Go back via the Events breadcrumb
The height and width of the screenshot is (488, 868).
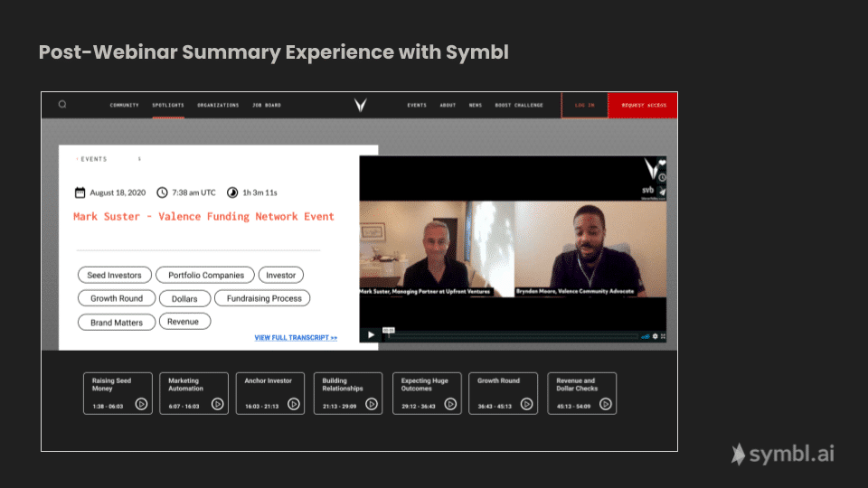pyautogui.click(x=92, y=159)
